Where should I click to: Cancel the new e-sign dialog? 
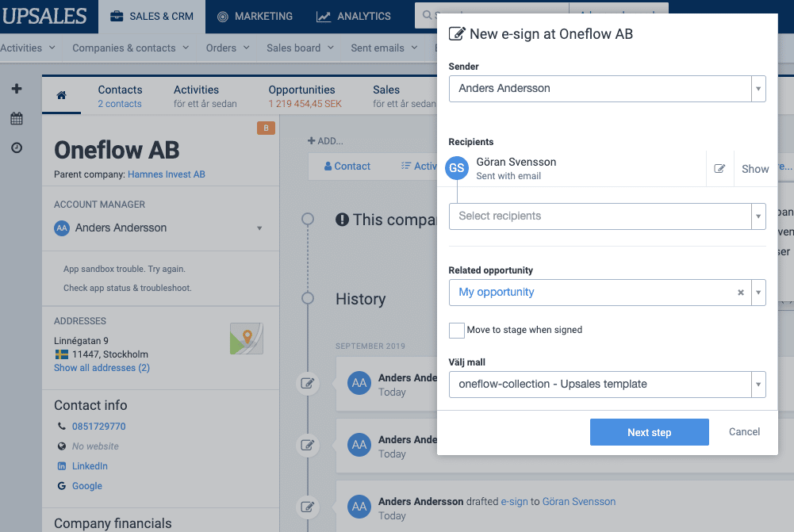coord(744,432)
